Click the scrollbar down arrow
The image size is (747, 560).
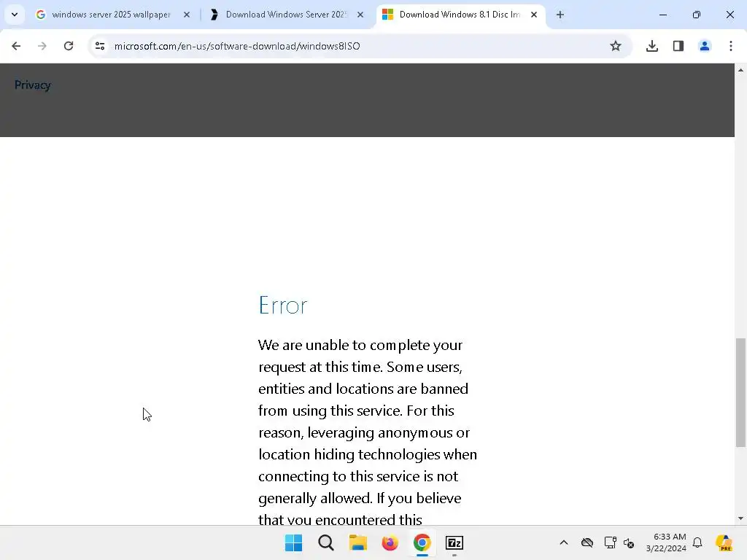point(740,518)
